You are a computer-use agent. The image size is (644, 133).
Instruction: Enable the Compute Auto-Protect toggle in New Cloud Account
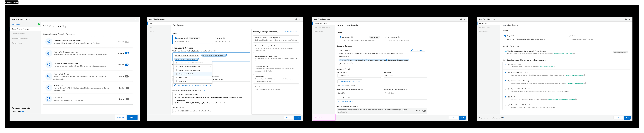(x=127, y=77)
